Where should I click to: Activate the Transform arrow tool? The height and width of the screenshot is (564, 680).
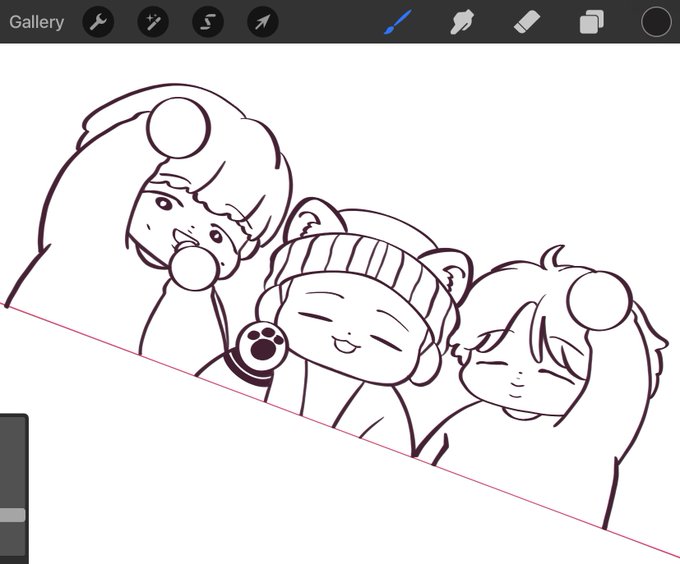point(263,22)
